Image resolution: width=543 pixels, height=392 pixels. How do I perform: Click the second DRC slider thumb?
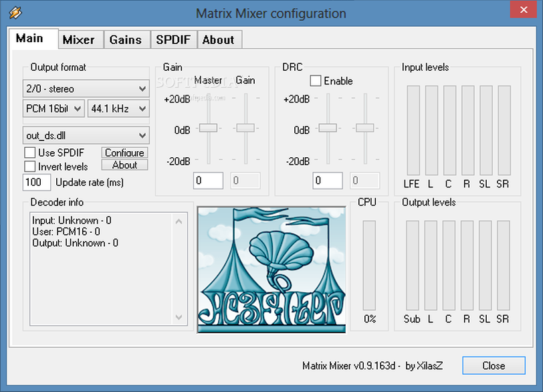(x=365, y=128)
